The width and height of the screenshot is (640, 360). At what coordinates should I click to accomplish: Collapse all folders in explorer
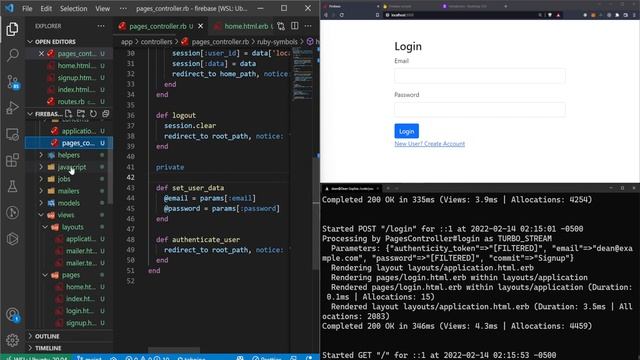pyautogui.click(x=105, y=113)
